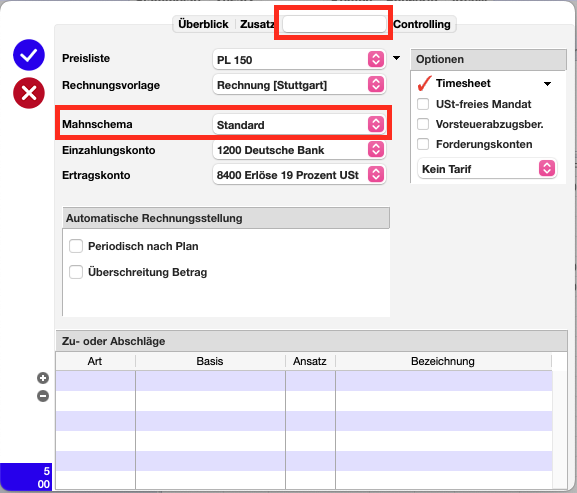This screenshot has width=577, height=493.
Task: Click the pink stepper icon for Kein Tarif
Action: [x=547, y=169]
